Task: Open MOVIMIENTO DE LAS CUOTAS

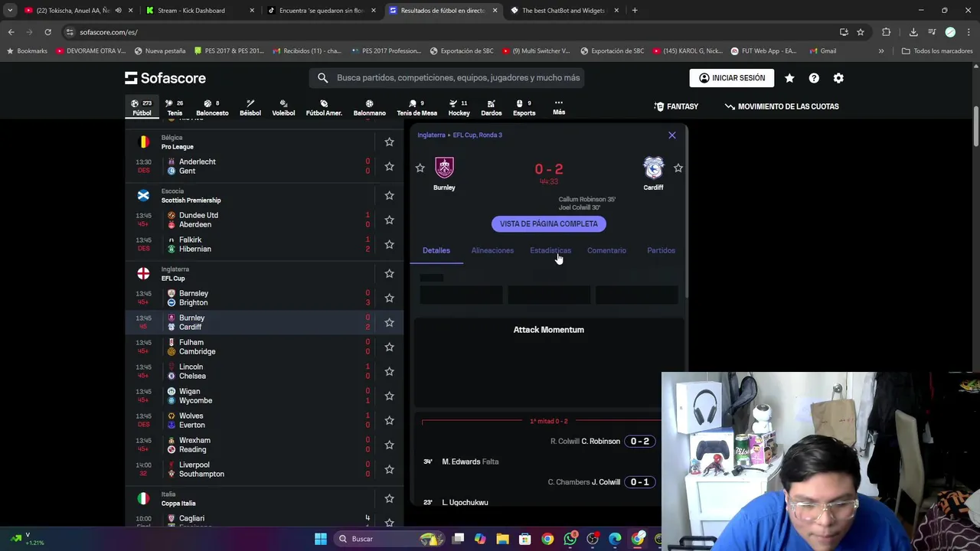Action: [x=782, y=106]
